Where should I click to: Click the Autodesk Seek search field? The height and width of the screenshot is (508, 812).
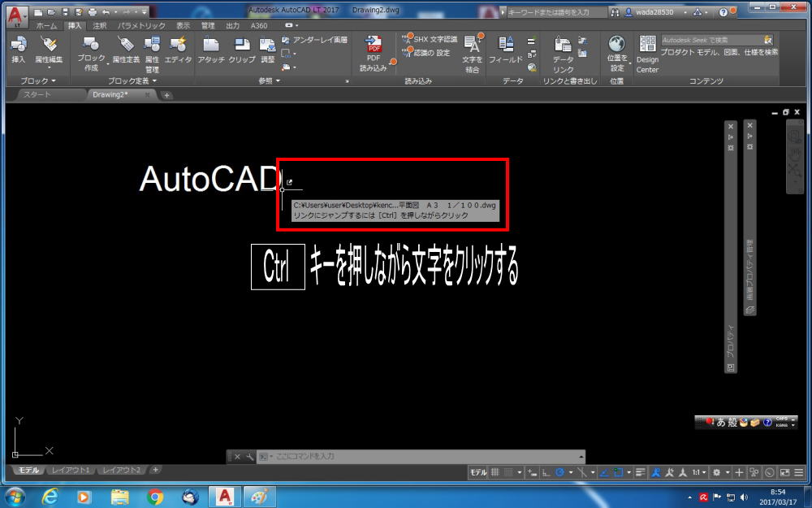coord(717,40)
